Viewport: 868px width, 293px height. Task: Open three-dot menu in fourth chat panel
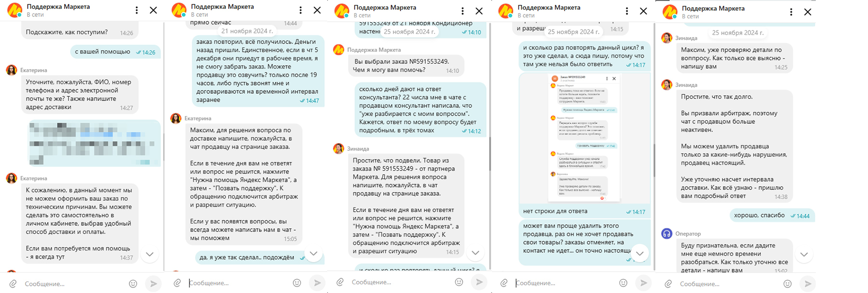[x=627, y=11]
